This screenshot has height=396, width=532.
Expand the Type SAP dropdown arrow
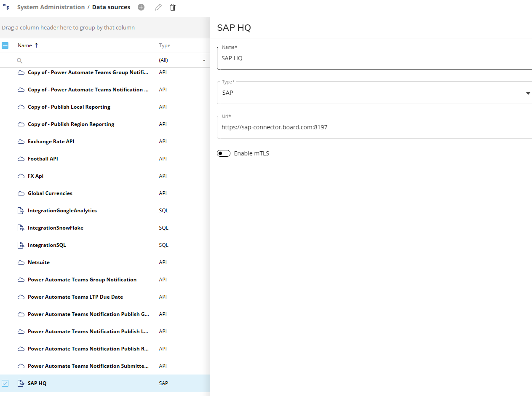(528, 93)
